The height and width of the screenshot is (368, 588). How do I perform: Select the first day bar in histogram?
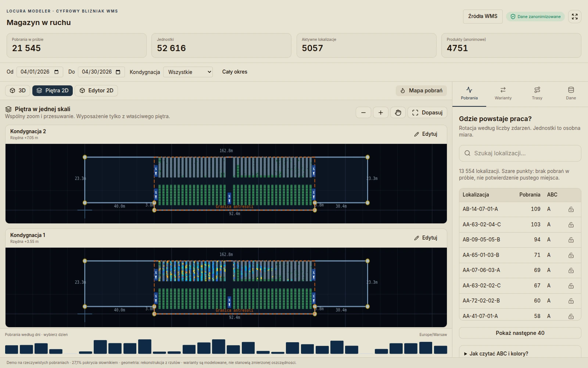click(11, 350)
